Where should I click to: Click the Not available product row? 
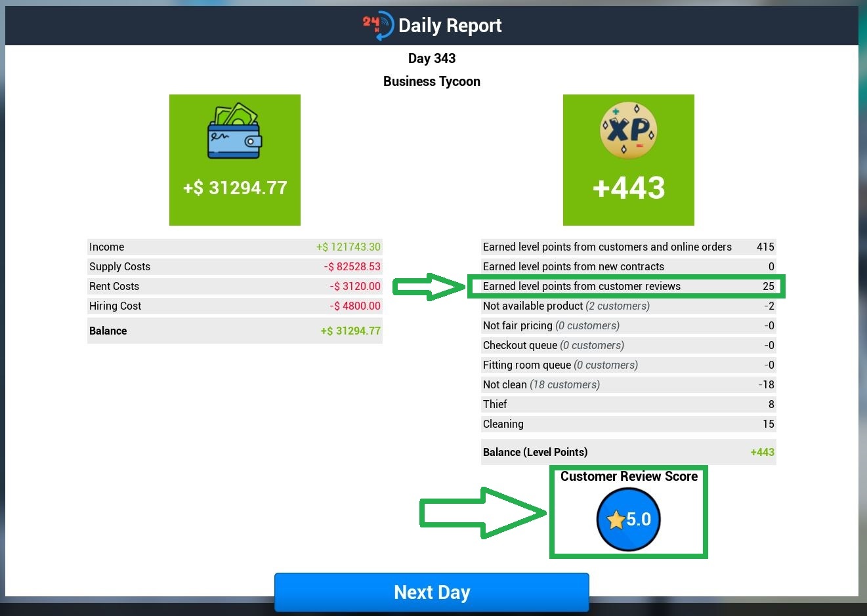(x=629, y=306)
